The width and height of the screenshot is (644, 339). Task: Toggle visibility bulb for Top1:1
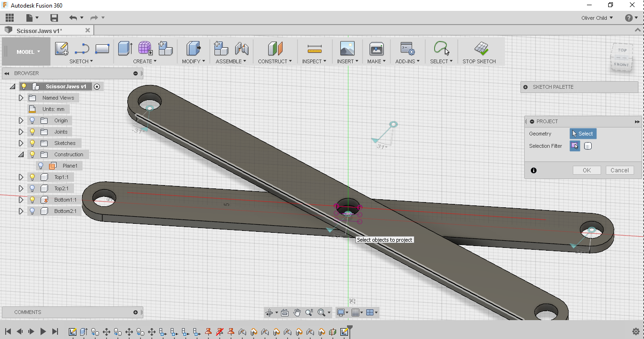pos(33,177)
